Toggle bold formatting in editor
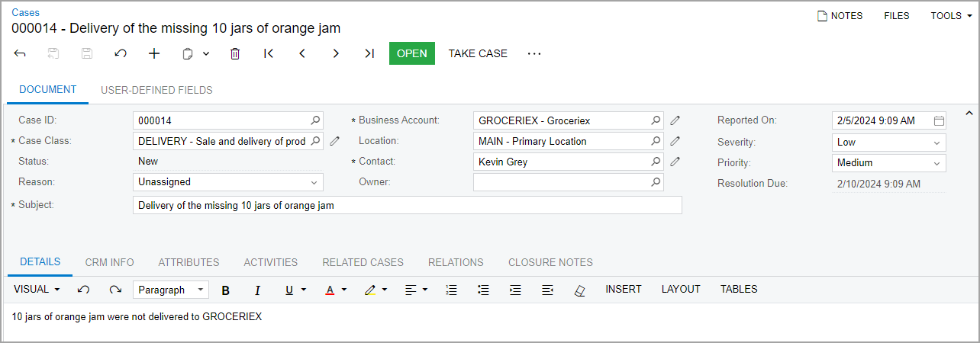980x343 pixels. [x=225, y=290]
